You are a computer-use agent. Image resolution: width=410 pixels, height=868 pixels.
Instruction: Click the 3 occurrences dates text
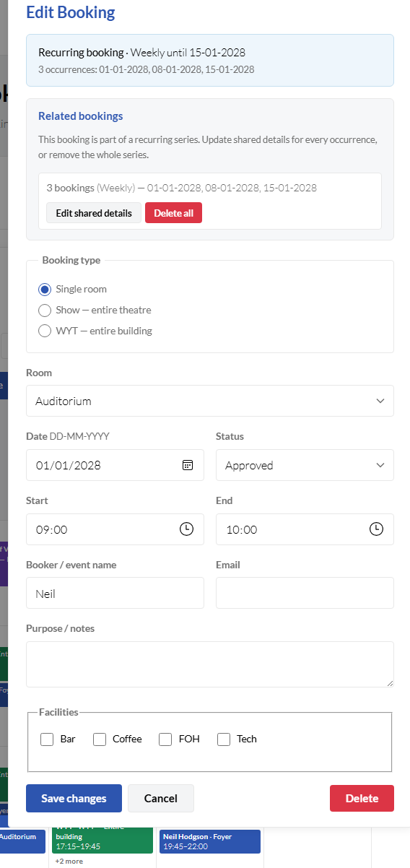click(146, 70)
